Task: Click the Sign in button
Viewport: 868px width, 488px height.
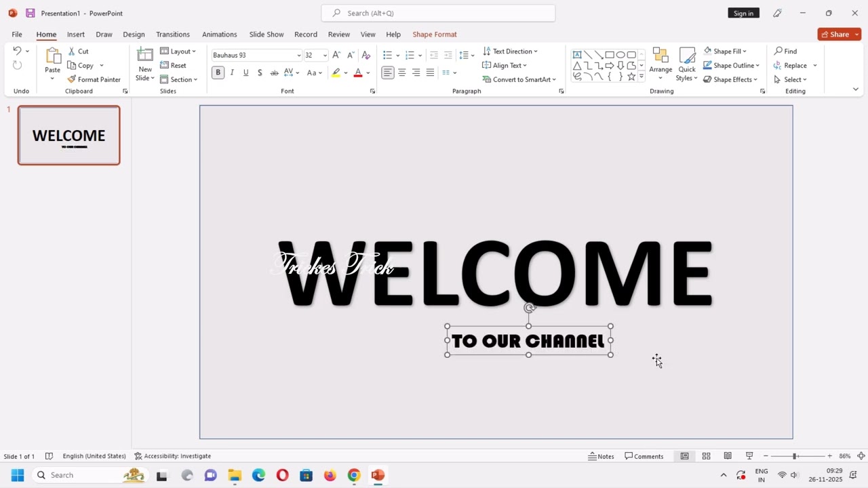Action: click(x=743, y=13)
